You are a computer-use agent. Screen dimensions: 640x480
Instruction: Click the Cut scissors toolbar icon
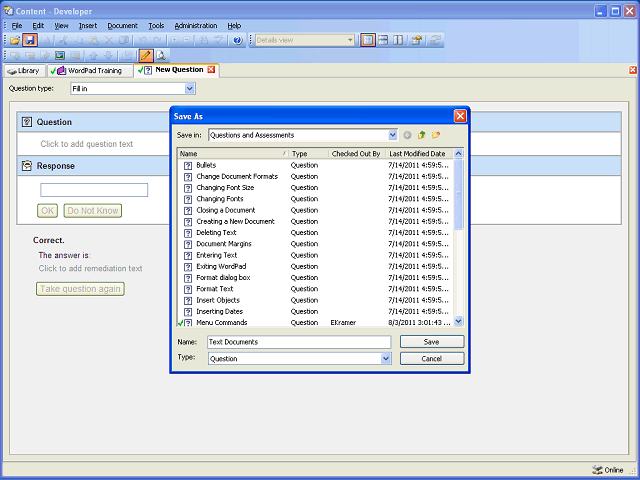63,40
